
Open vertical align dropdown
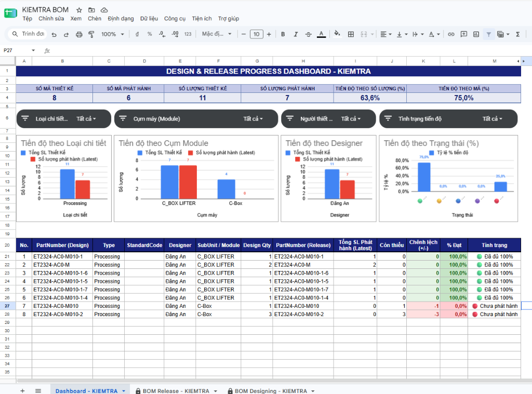point(402,34)
